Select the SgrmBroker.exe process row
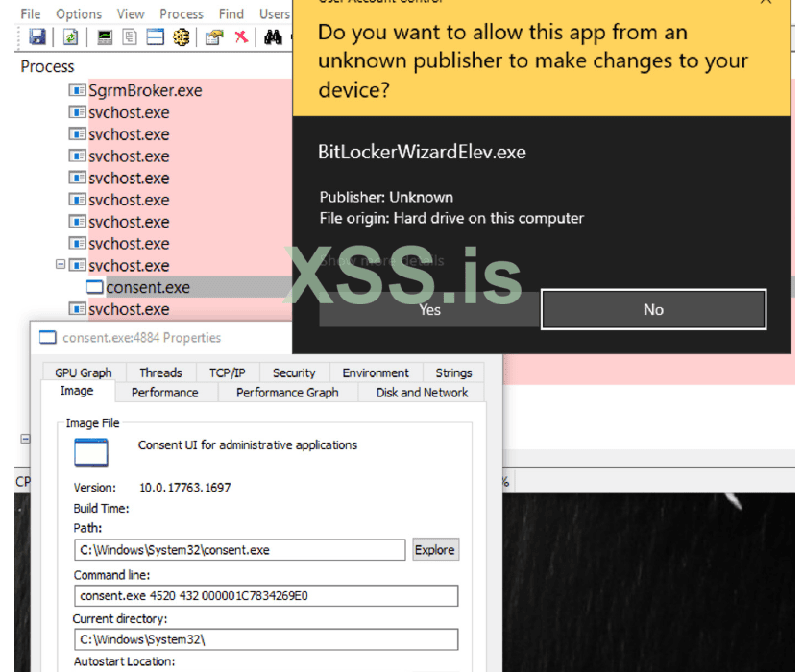 181,90
